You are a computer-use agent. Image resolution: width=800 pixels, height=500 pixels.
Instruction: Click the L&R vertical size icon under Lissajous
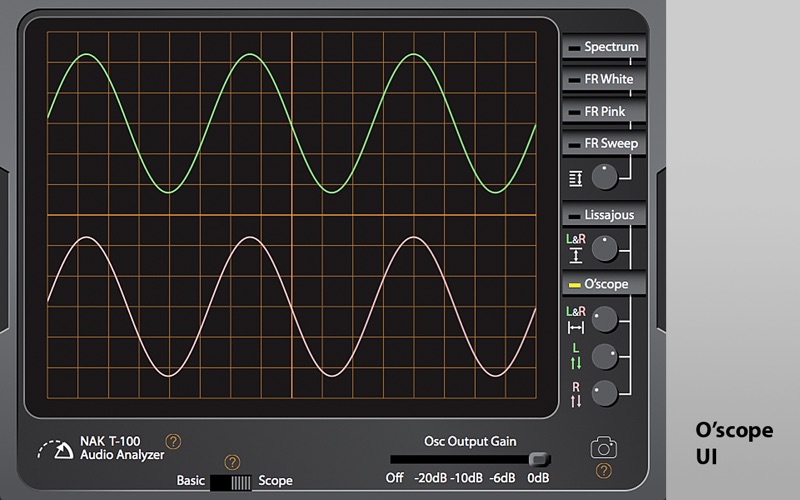point(576,256)
